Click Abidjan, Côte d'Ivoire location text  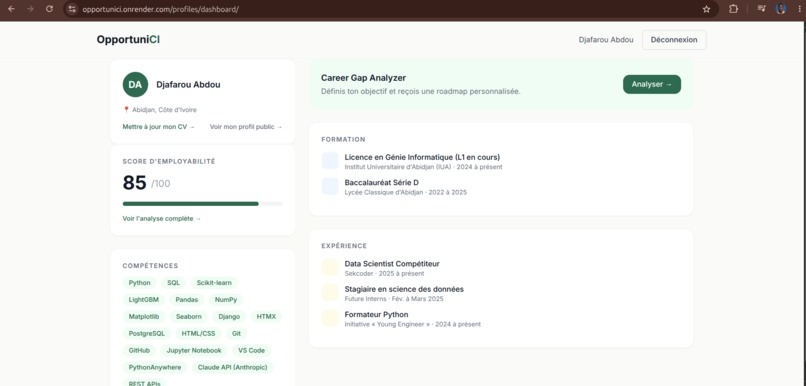(x=164, y=110)
